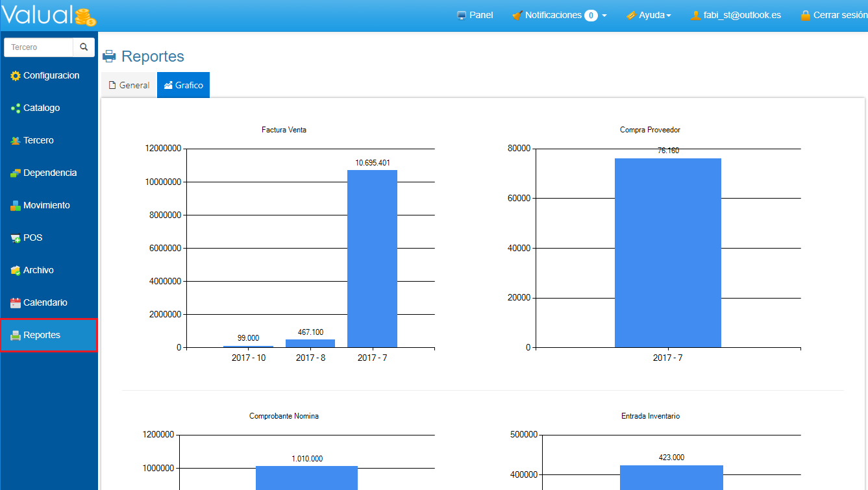
Task: Click the Tercero search input field
Action: (39, 47)
